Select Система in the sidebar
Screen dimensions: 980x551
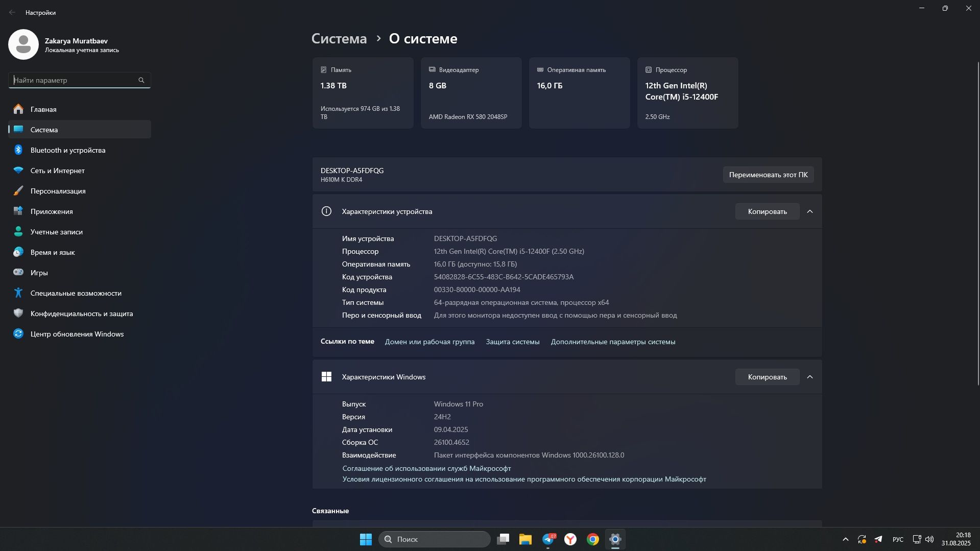click(x=80, y=130)
